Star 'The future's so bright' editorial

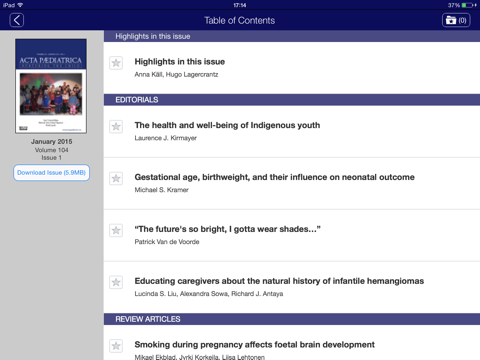(x=116, y=230)
